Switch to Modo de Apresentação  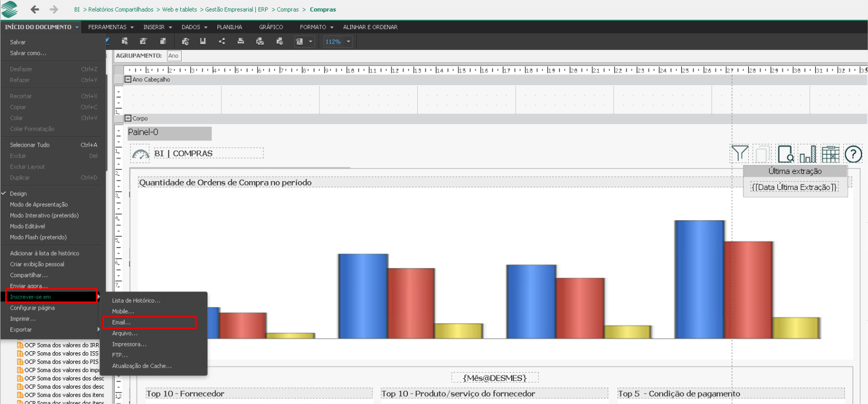[38, 205]
